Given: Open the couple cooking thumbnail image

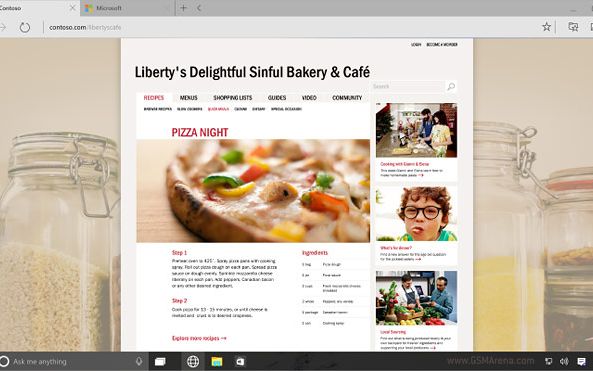Looking at the screenshot, I should (x=416, y=130).
